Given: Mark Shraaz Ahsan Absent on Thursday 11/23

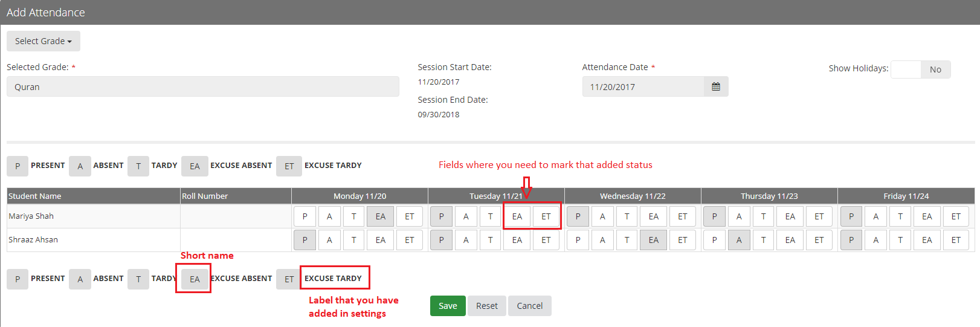Looking at the screenshot, I should point(739,240).
